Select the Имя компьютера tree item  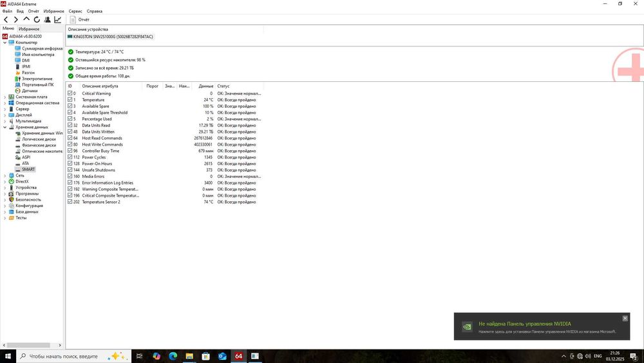[x=38, y=54]
